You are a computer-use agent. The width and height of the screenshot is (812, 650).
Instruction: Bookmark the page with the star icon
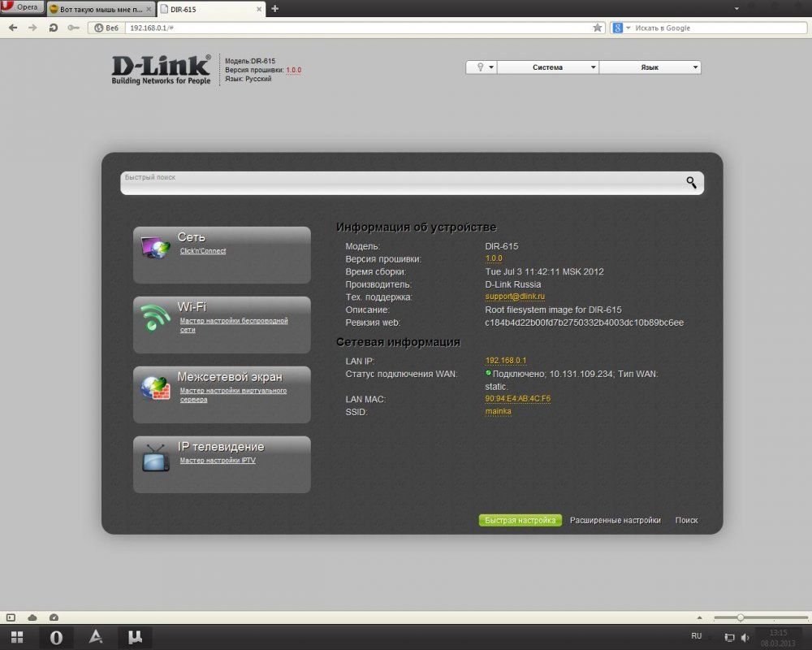pyautogui.click(x=597, y=28)
